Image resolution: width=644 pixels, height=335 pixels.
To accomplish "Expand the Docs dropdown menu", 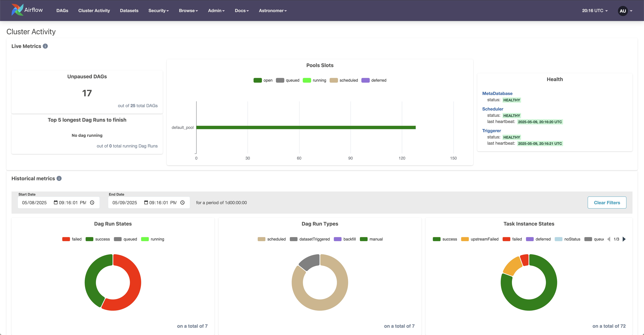I will [242, 11].
